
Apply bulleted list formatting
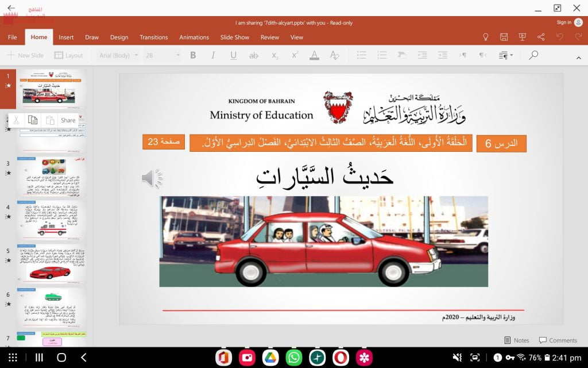point(361,55)
